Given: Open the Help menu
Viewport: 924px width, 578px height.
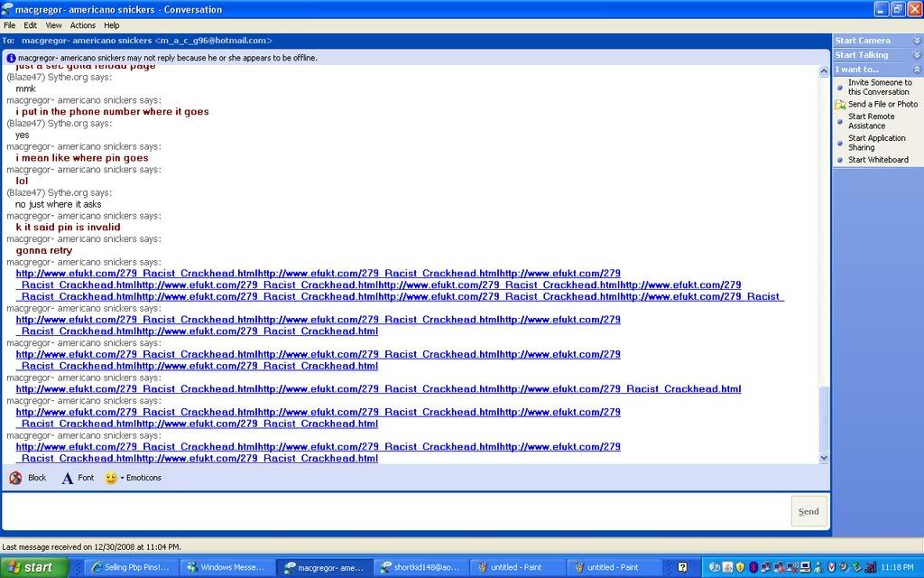Looking at the screenshot, I should pyautogui.click(x=111, y=25).
